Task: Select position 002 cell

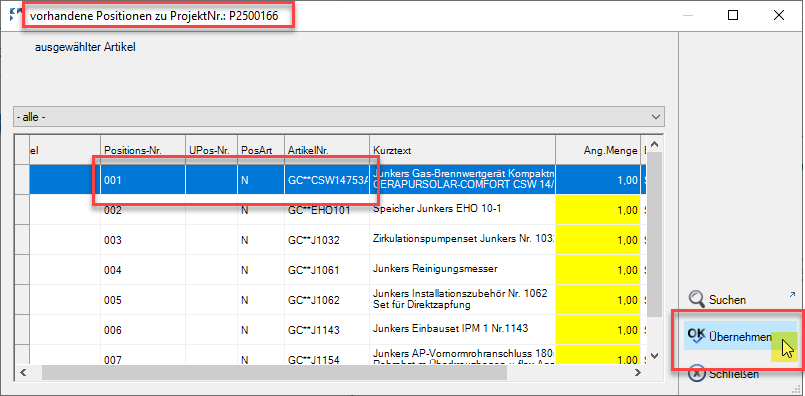Action: (142, 210)
